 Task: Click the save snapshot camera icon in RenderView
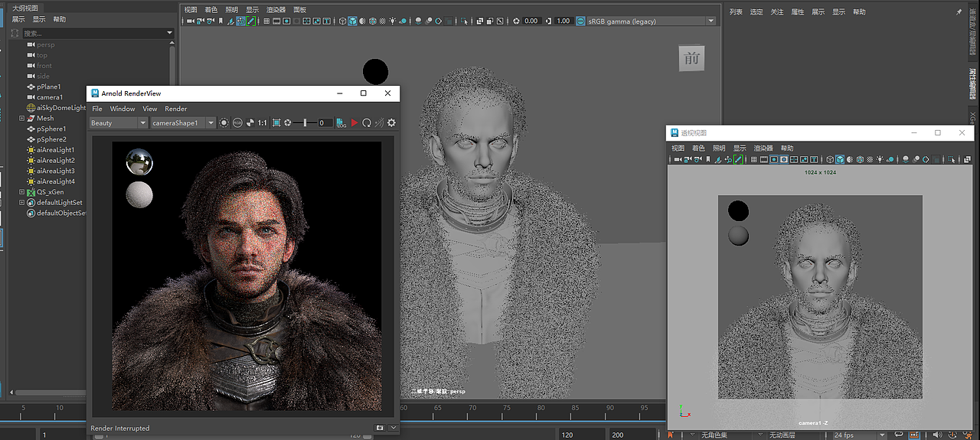pos(380,428)
